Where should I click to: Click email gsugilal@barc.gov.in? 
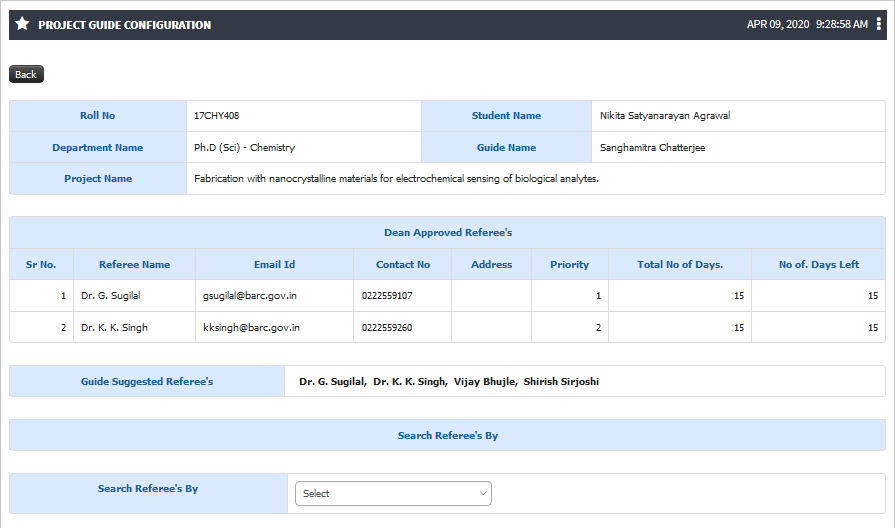[250, 296]
